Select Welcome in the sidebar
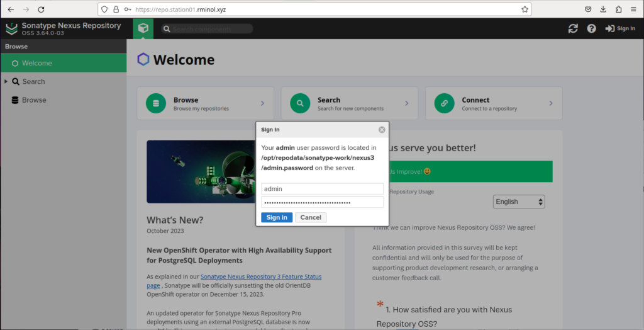The image size is (644, 330). click(64, 63)
